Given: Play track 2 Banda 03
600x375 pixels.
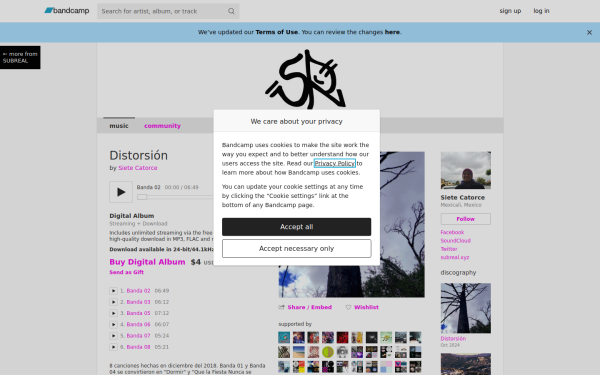Looking at the screenshot, I should click(x=113, y=302).
